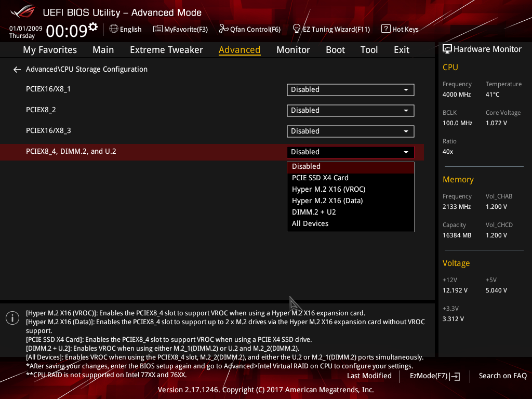Click the PCIEX16/X8_3 label

pos(48,130)
